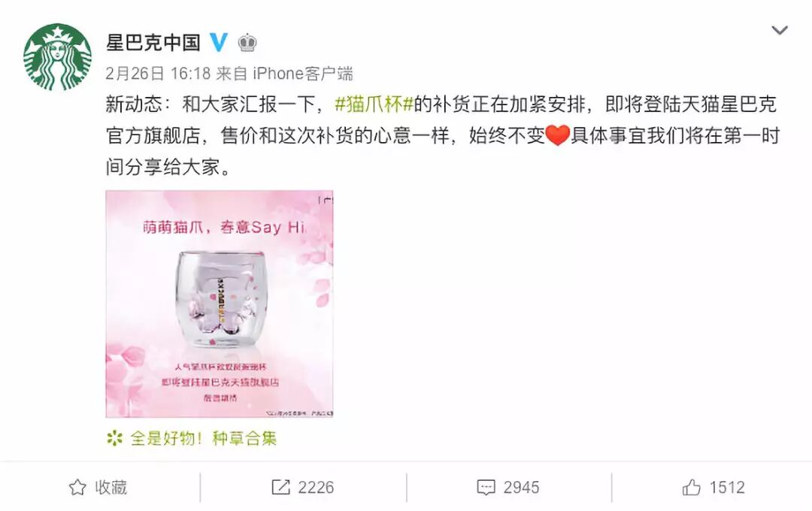The height and width of the screenshot is (511, 812).
Task: Click the repost count 2226
Action: coord(316,487)
